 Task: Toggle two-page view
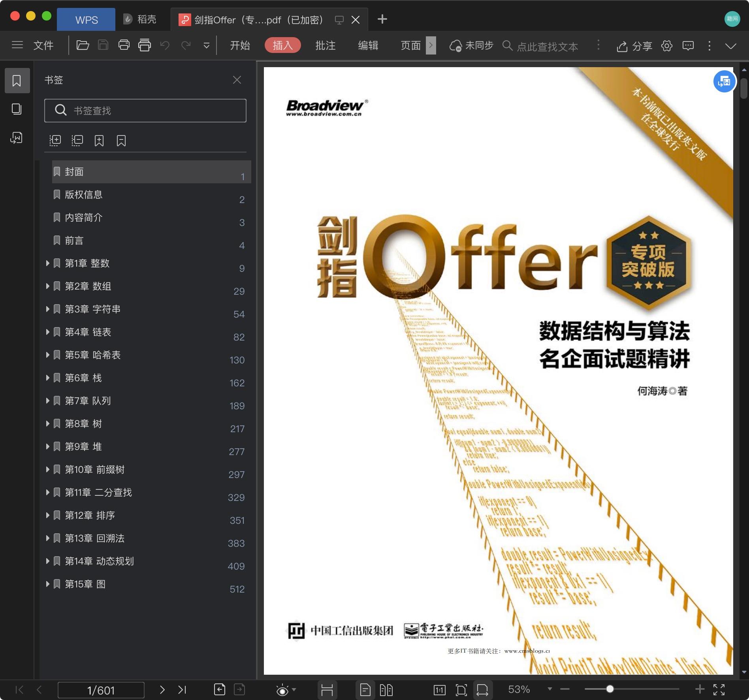coord(386,690)
